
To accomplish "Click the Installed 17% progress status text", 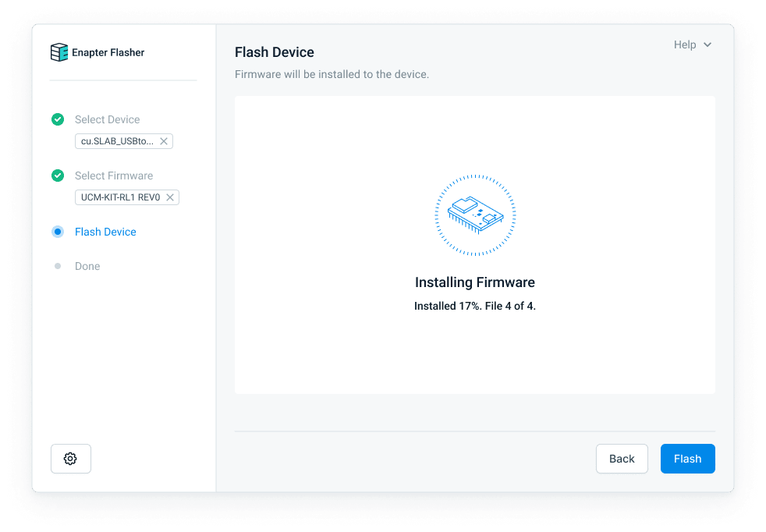I will point(474,306).
